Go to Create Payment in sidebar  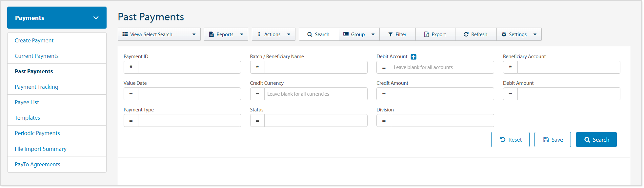point(34,40)
